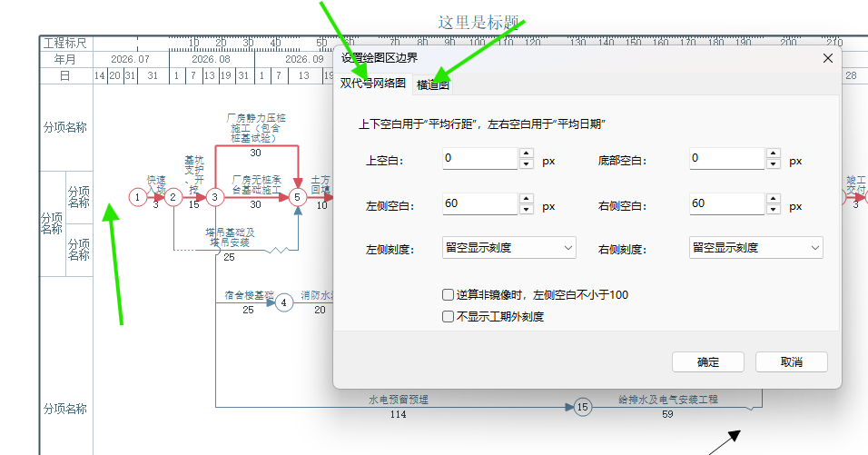Increase the 底部空白 value with up arrow
This screenshot has width=868, height=455.
(x=774, y=153)
